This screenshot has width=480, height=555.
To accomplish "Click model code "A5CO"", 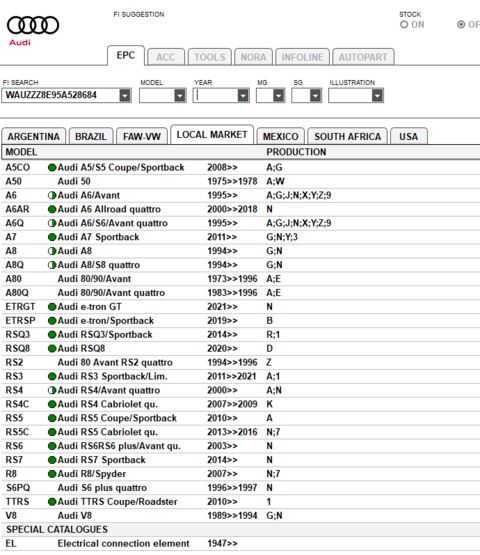I will (x=18, y=167).
